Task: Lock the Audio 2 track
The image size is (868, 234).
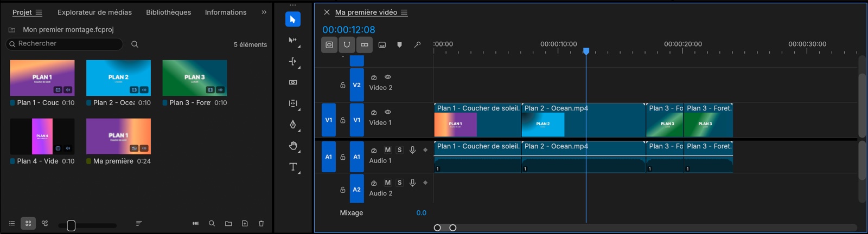Action: tap(343, 190)
